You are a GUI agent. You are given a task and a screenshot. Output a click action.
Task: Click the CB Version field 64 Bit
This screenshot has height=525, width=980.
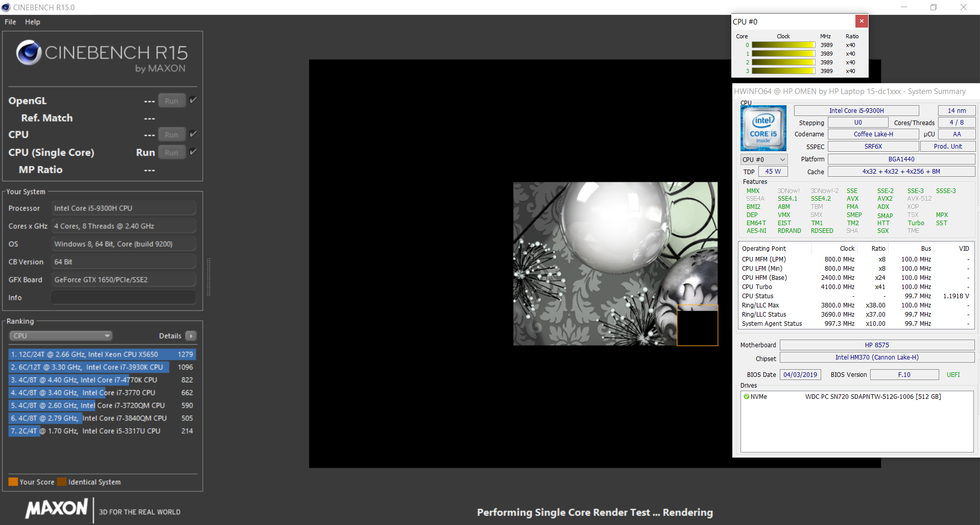124,262
